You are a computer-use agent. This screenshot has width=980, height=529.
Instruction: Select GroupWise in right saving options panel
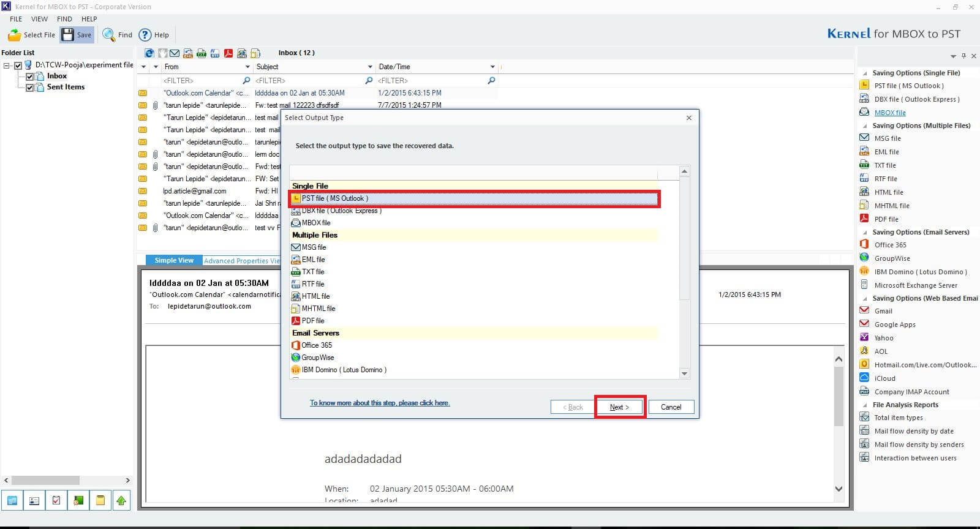(892, 258)
